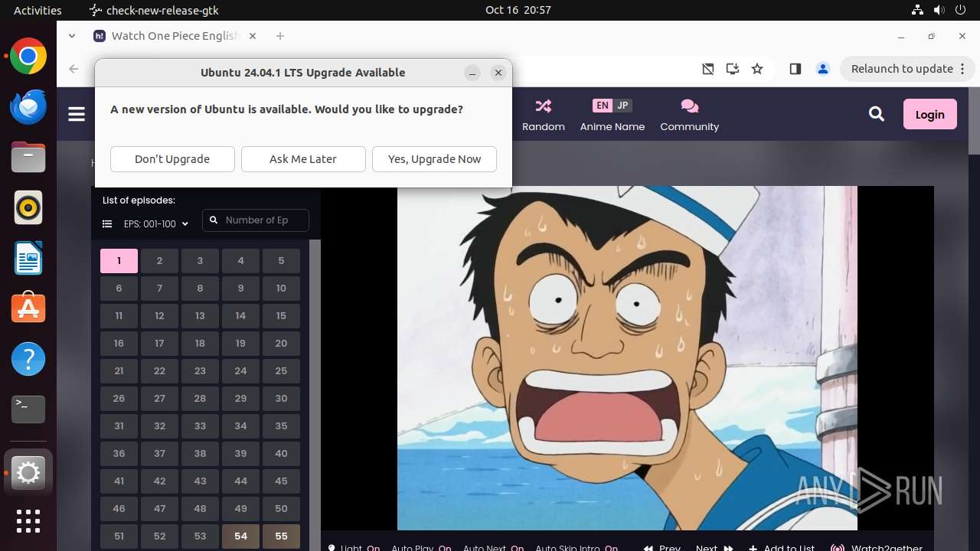
Task: Select episode 32
Action: point(159,426)
